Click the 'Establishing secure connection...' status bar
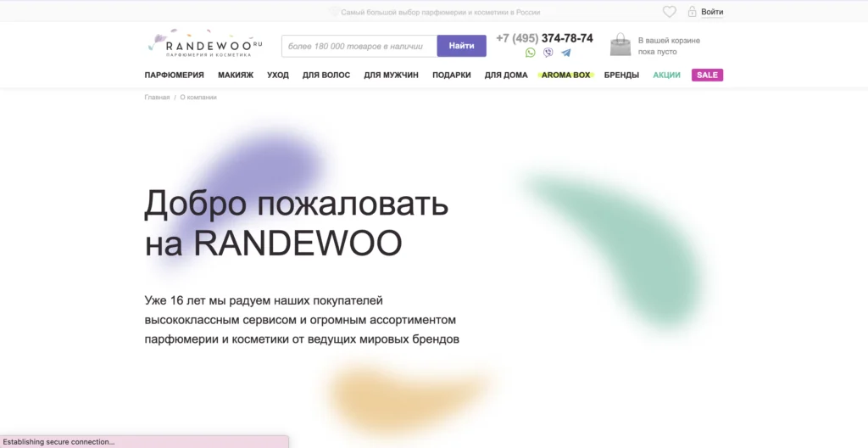Screen dimensions: 868x448 pos(144,442)
